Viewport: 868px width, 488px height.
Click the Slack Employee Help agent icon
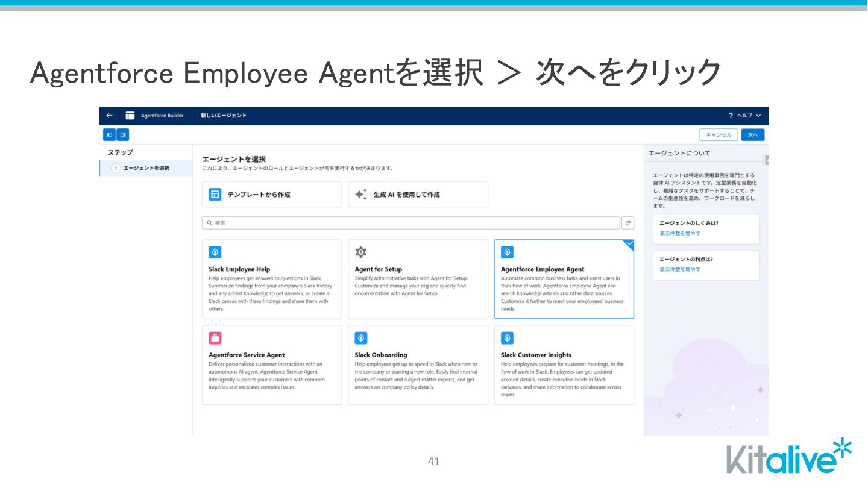[215, 252]
